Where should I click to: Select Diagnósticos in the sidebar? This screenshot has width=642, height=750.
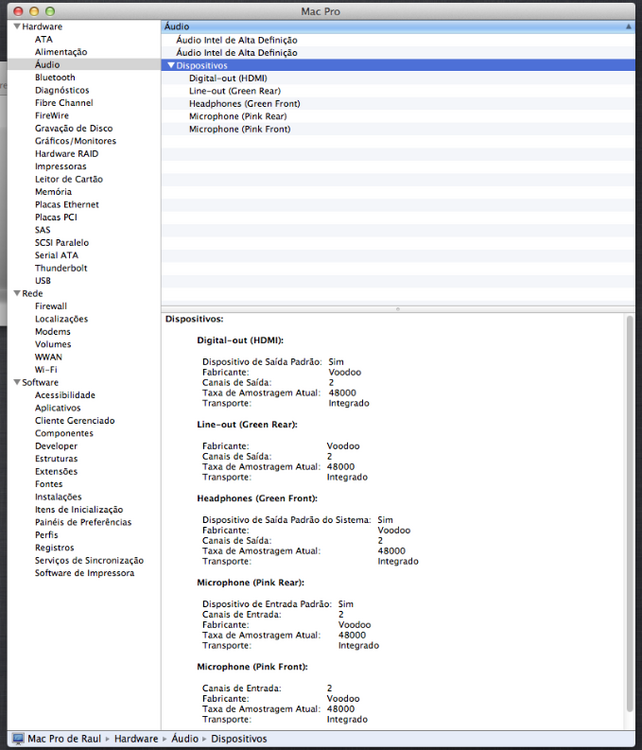click(x=62, y=90)
